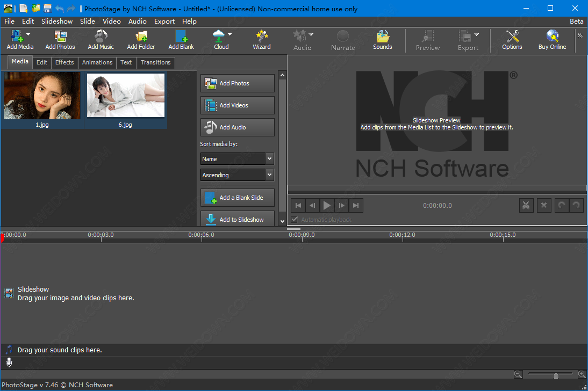Toggle the Automatic playback checkbox

tap(295, 220)
